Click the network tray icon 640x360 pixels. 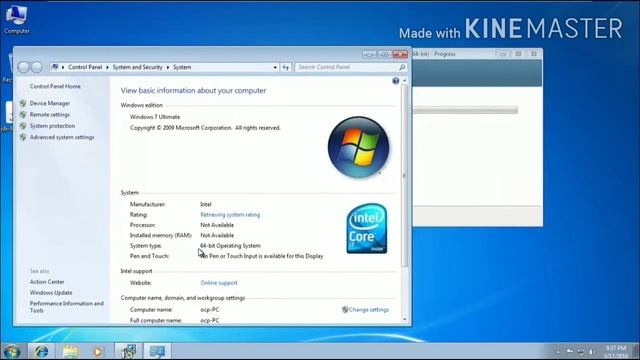tap(581, 352)
